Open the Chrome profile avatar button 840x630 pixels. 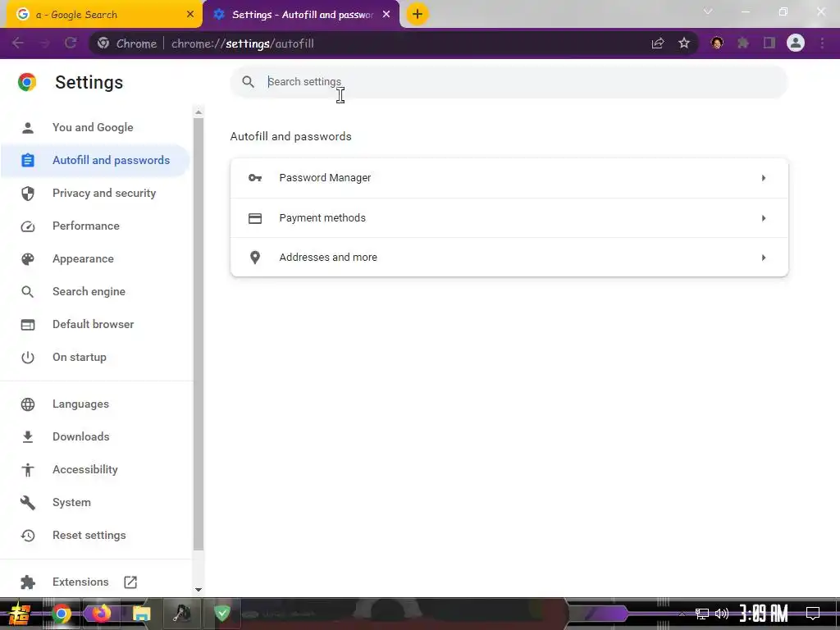pyautogui.click(x=796, y=43)
